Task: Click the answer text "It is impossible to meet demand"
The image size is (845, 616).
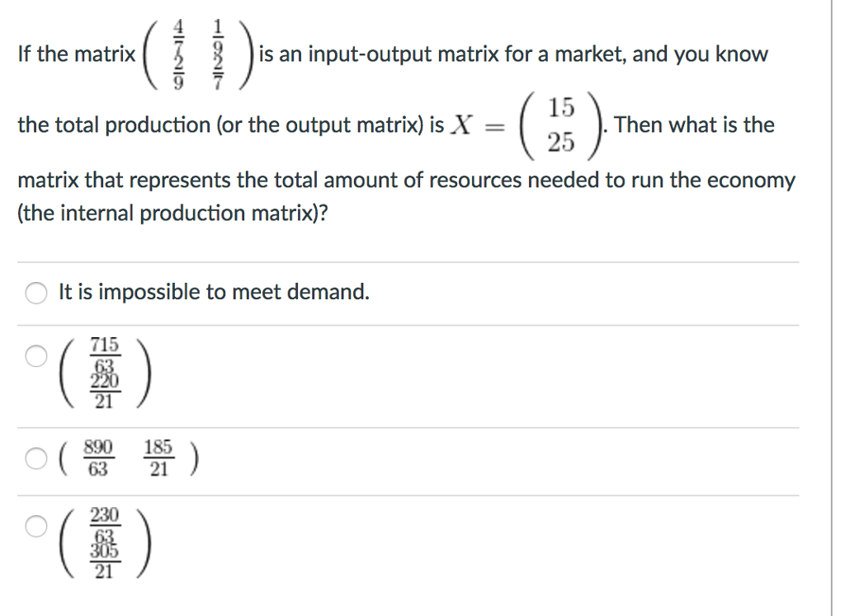Action: click(213, 292)
